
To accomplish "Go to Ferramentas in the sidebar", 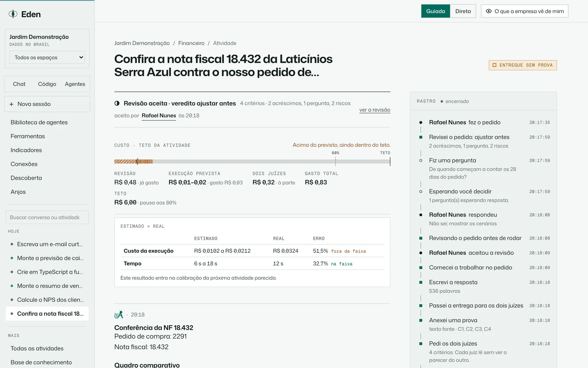I will click(28, 136).
